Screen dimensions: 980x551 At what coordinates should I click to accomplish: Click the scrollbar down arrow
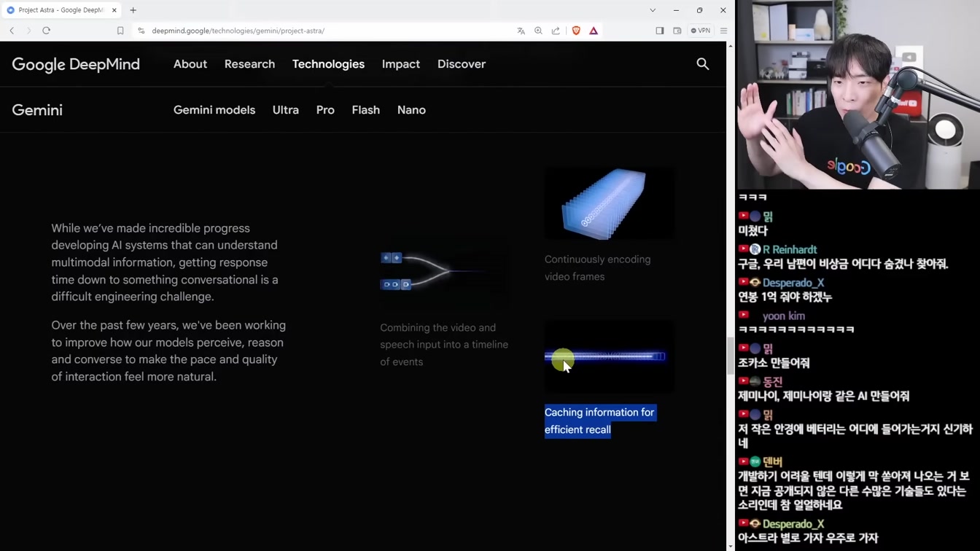[x=730, y=546]
